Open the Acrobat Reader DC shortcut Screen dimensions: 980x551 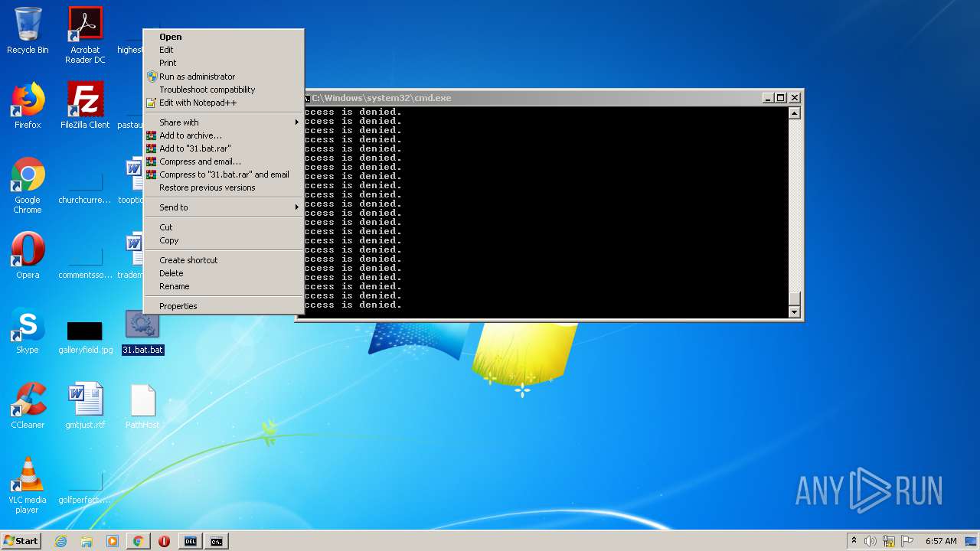85,35
